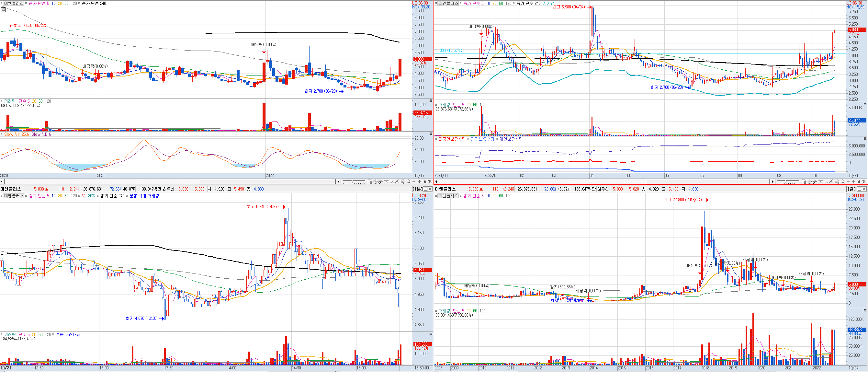Click eraser icon in right chart toolbar
Image resolution: width=868 pixels, height=372 pixels.
(837, 182)
